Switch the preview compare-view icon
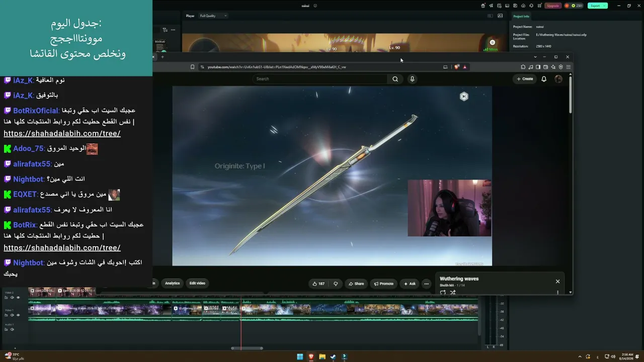644x362 pixels. pyautogui.click(x=490, y=16)
